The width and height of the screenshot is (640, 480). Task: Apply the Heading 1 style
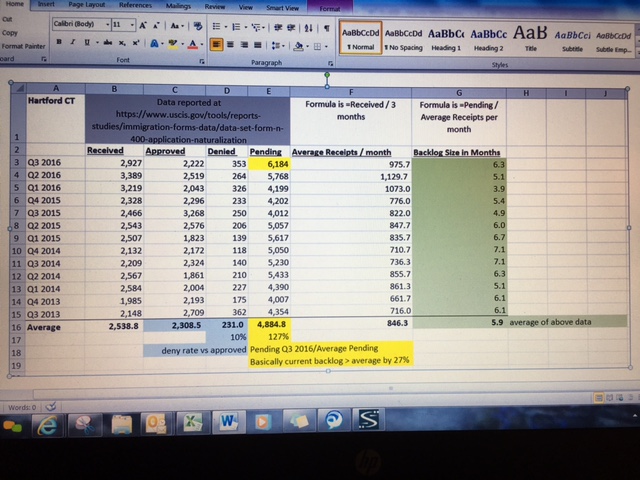click(447, 40)
